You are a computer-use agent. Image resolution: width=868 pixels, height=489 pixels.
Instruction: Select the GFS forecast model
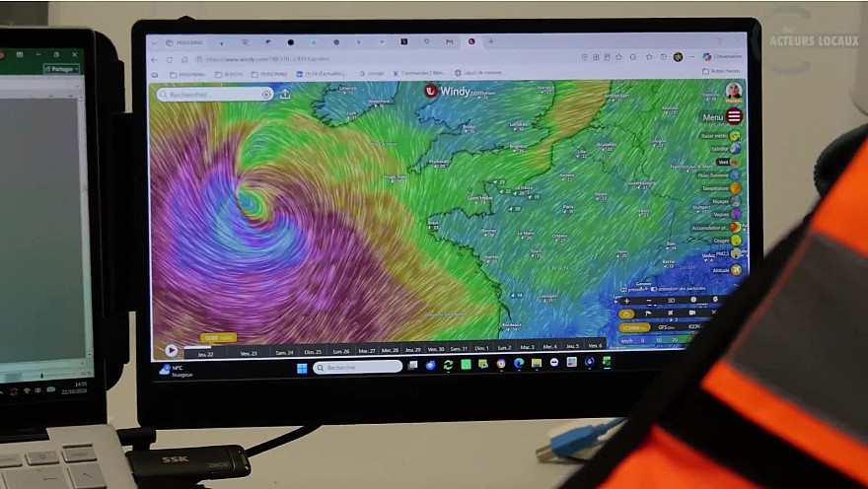(666, 327)
